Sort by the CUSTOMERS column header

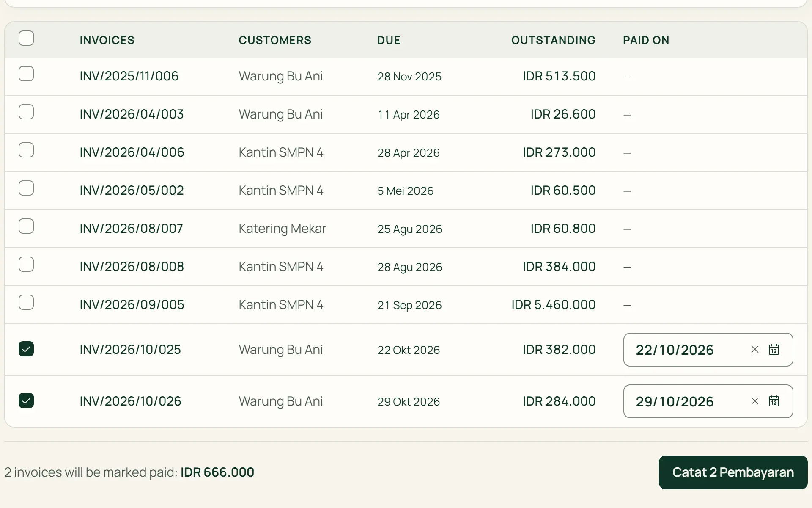[275, 40]
